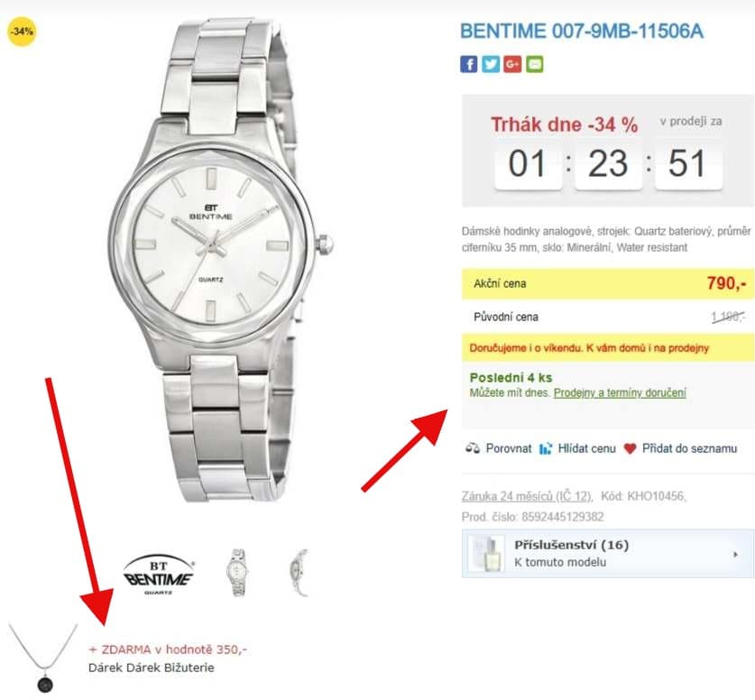The height and width of the screenshot is (700, 755).
Task: Open the Dárek Dárek Bižuterie gift link
Action: point(152,668)
